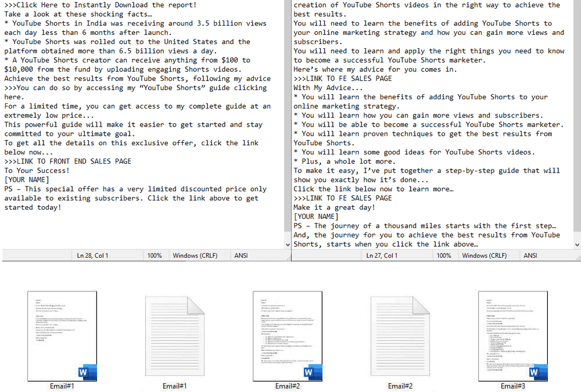581x392 pixels.
Task: Click 'ANSI' encoding in right Notepad status bar
Action: pyautogui.click(x=530, y=256)
